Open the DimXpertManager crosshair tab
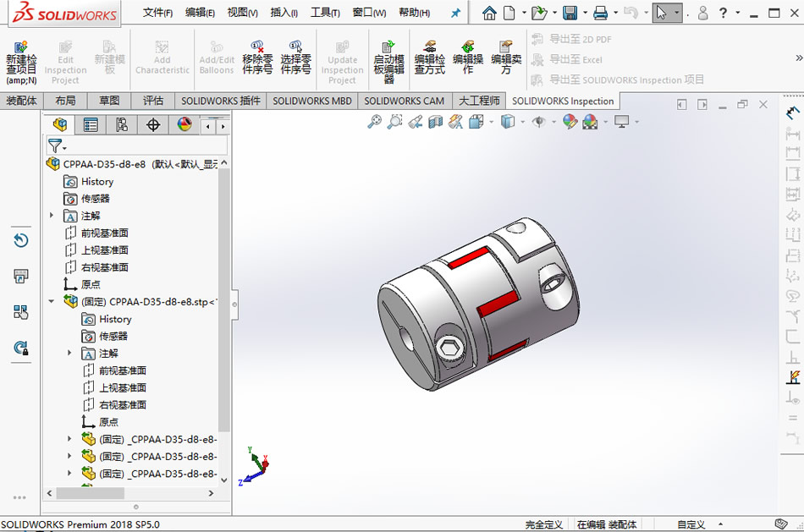Image resolution: width=804 pixels, height=532 pixels. [x=153, y=124]
